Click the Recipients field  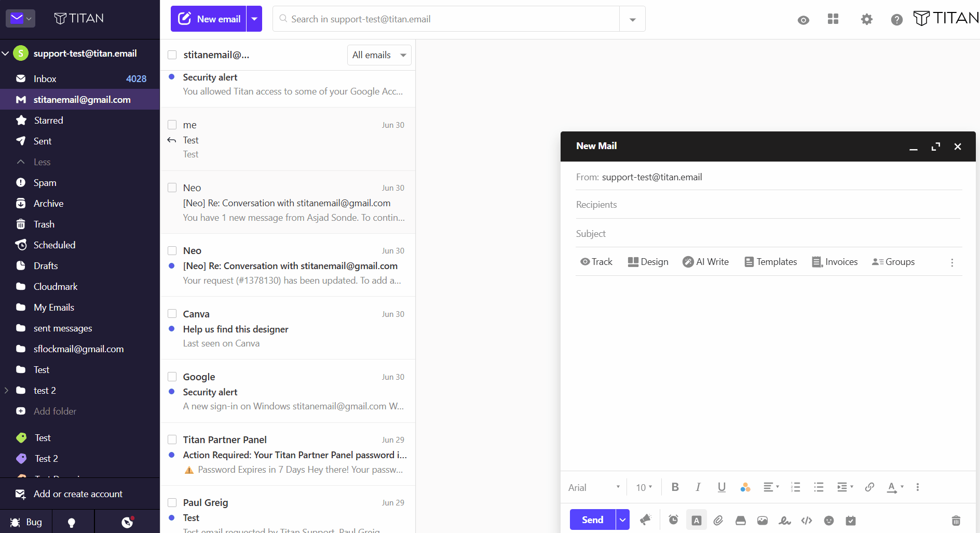768,205
